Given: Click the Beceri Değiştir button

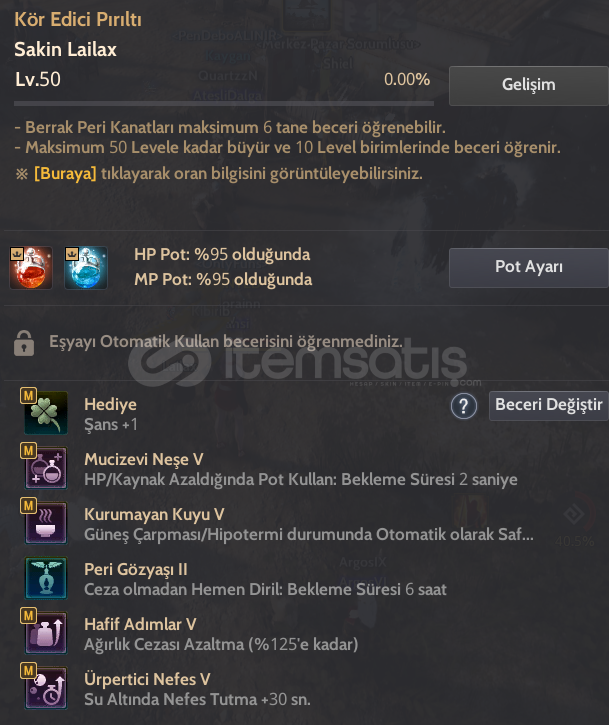Looking at the screenshot, I should (549, 406).
